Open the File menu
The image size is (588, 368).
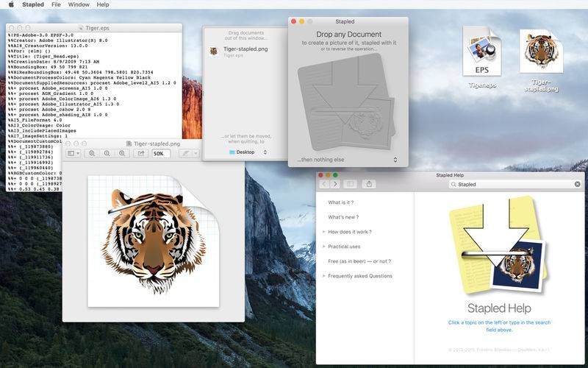[56, 4]
